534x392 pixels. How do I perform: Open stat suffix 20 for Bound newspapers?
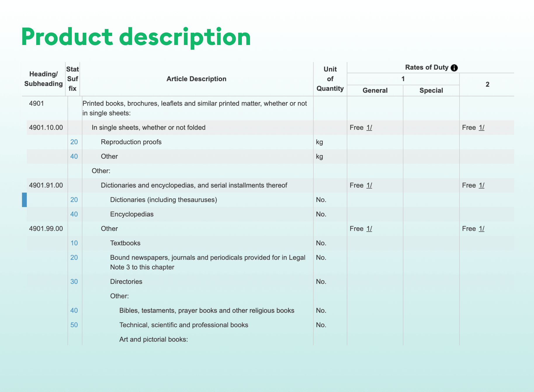74,258
